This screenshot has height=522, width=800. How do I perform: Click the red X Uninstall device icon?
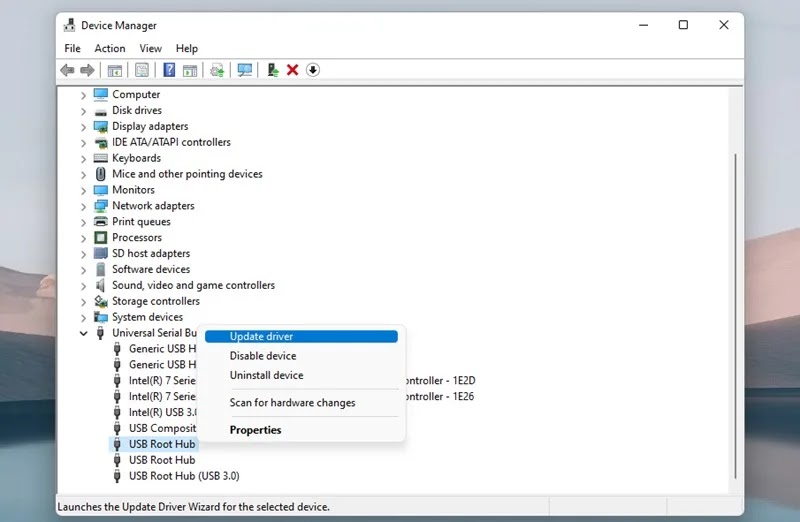pos(292,70)
